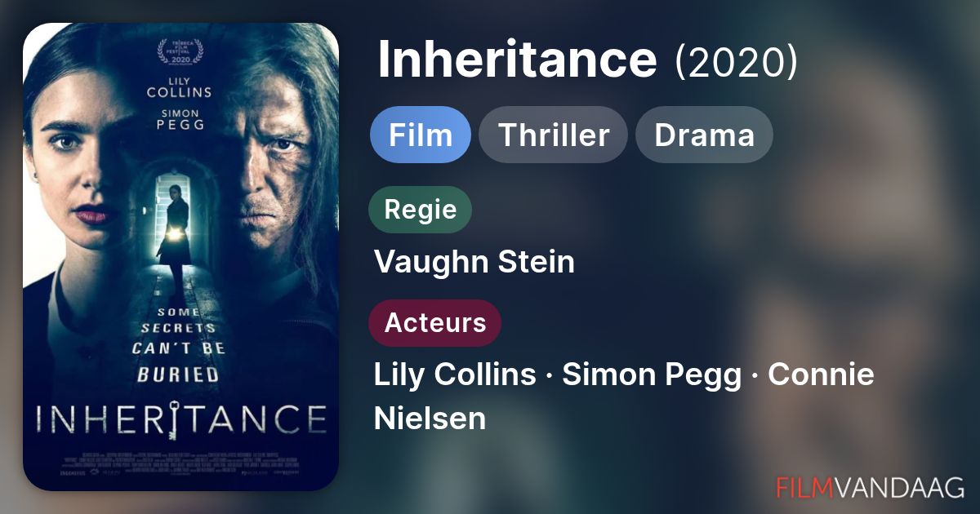Click the FilmVandaag logo
Screen dimensions: 980x514
click(x=871, y=487)
